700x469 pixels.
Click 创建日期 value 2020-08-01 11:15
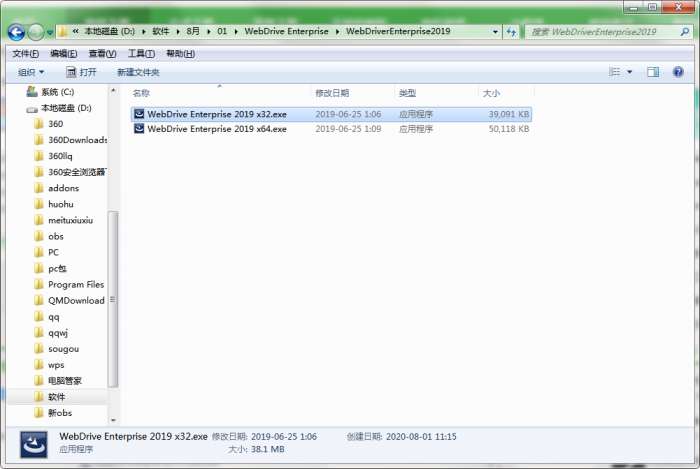[421, 437]
